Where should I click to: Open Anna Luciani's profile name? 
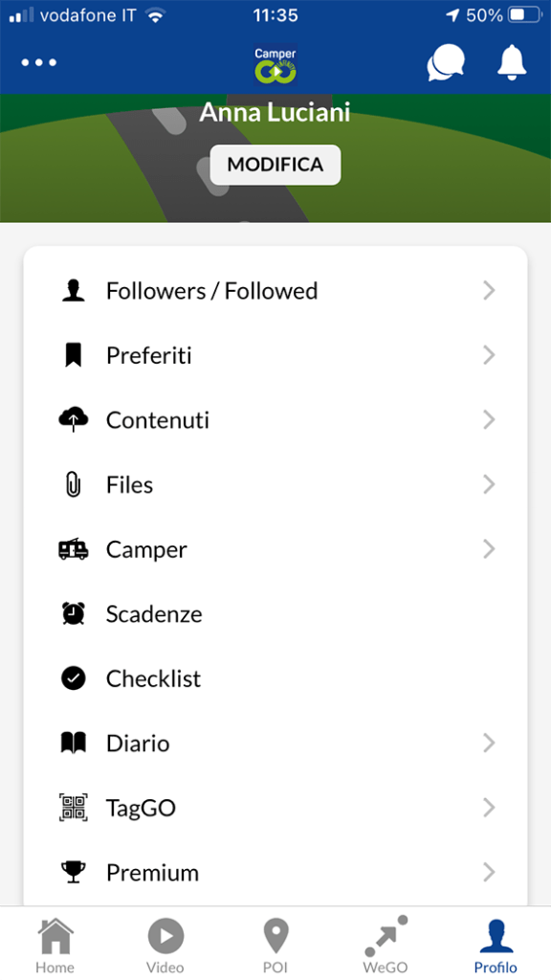pyautogui.click(x=275, y=112)
